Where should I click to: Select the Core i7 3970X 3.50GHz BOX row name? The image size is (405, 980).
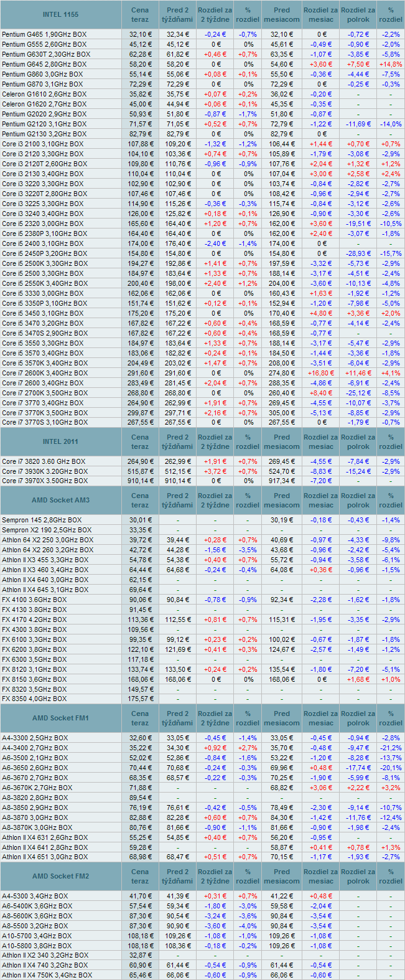coord(45,481)
